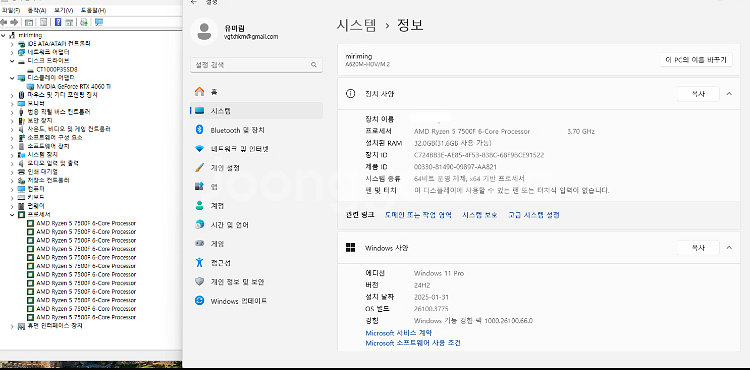Collapse the 디스플레이 어댑터 node
The width and height of the screenshot is (750, 370).
tap(12, 77)
